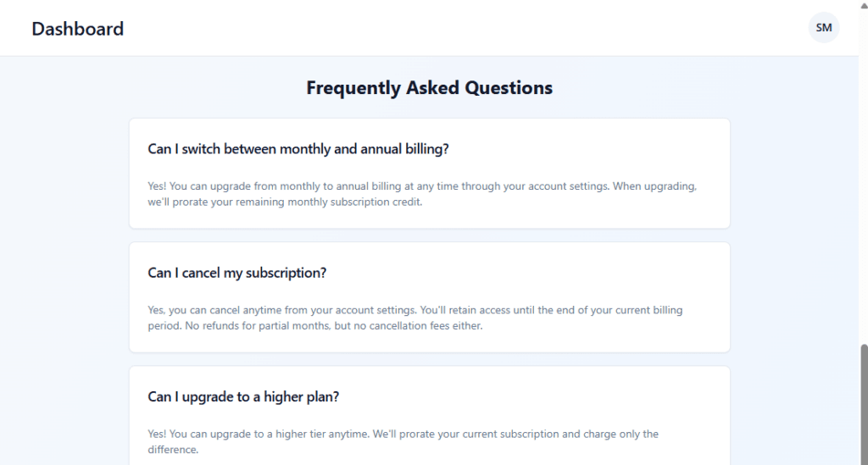Open the SM user avatar menu
The width and height of the screenshot is (868, 465).
pyautogui.click(x=824, y=28)
